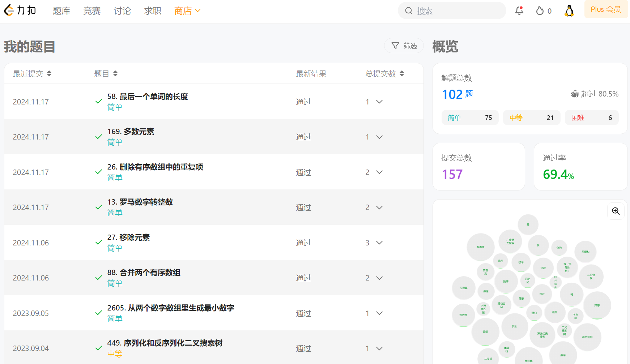Zoom into the topic bubble chart

pos(616,211)
